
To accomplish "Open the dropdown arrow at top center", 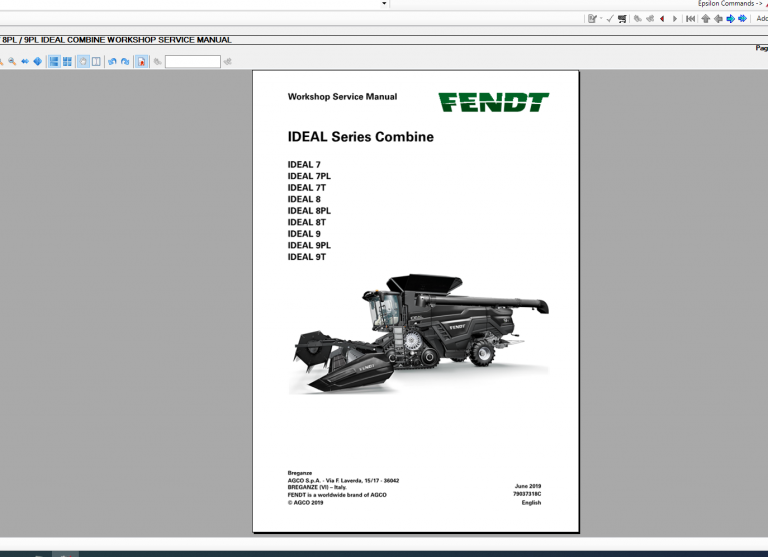I will 384,3.
